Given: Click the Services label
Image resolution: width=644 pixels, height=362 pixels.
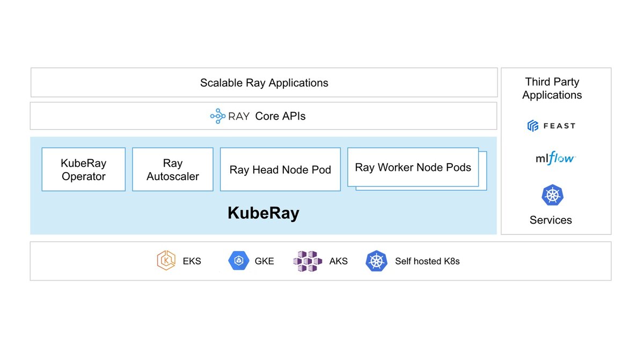Looking at the screenshot, I should (x=551, y=220).
